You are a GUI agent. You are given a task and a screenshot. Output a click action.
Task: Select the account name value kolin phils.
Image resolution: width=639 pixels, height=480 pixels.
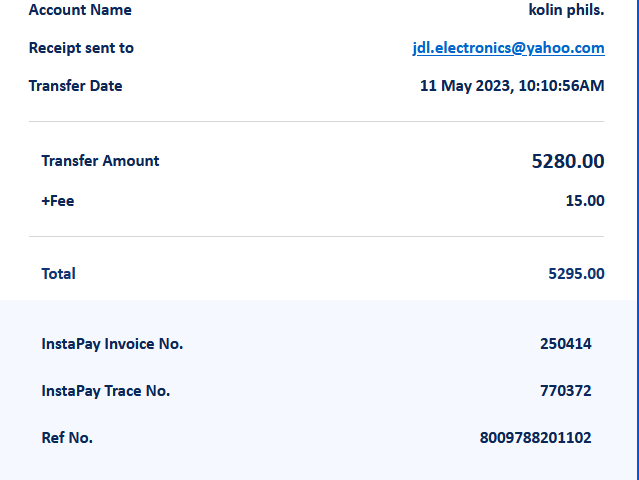(566, 10)
